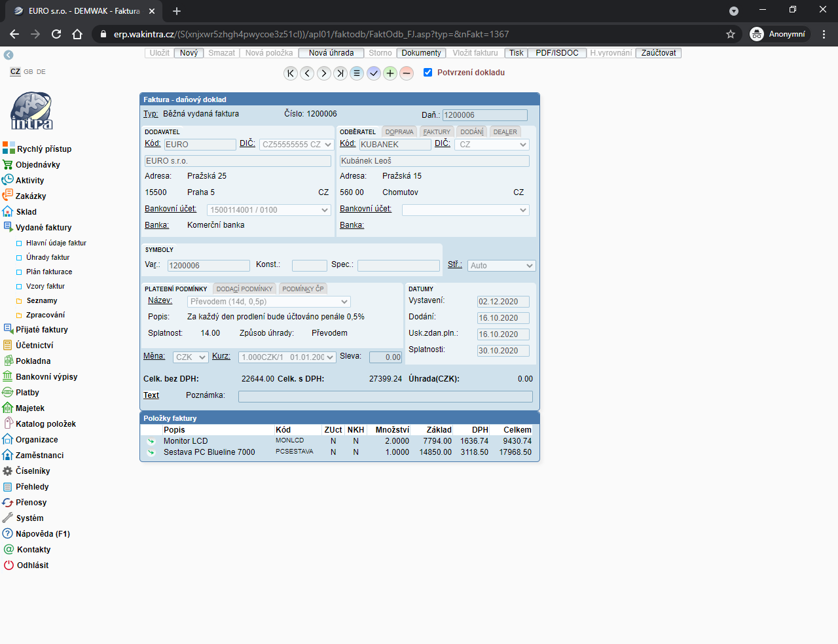838x644 pixels.
Task: Jump to the last record icon
Action: click(x=340, y=73)
